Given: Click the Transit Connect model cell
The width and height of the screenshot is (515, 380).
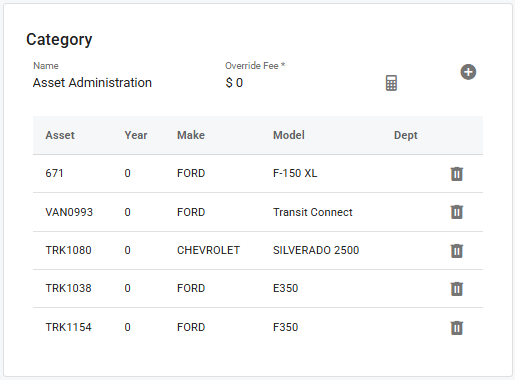Looking at the screenshot, I should [313, 212].
